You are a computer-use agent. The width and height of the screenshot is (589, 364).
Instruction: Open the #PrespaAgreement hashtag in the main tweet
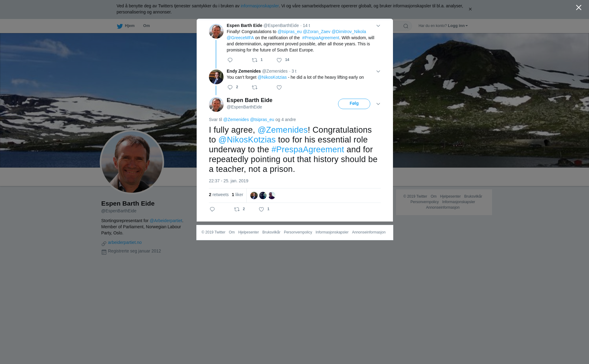coord(308,150)
